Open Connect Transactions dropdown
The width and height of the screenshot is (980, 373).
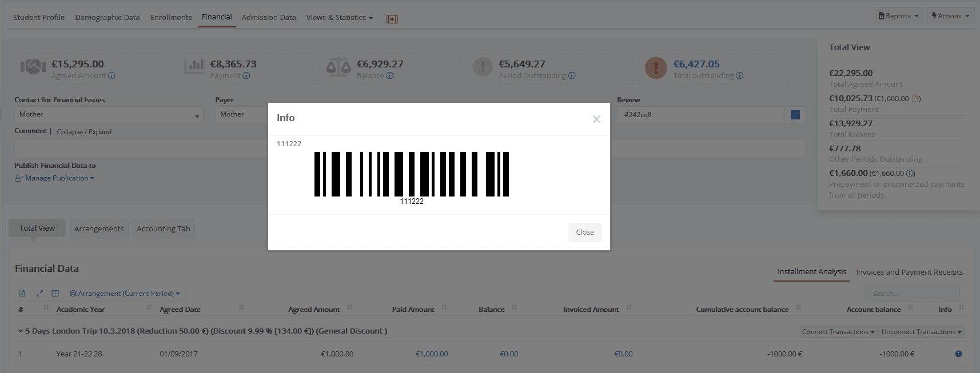838,332
